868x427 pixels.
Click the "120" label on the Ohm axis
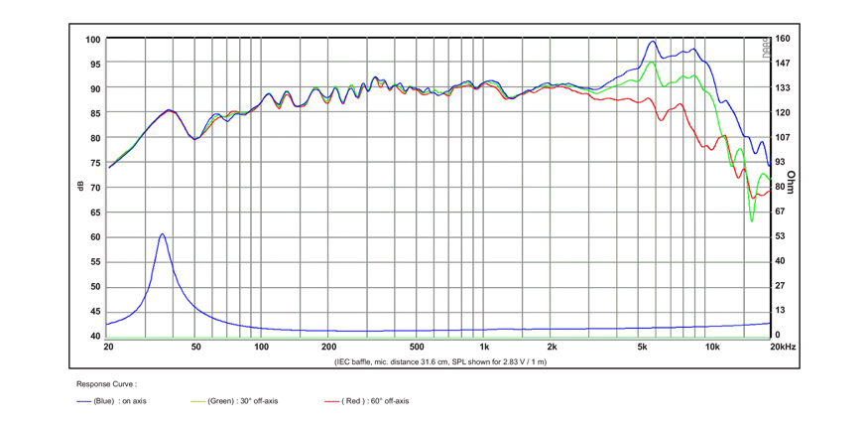pyautogui.click(x=781, y=112)
